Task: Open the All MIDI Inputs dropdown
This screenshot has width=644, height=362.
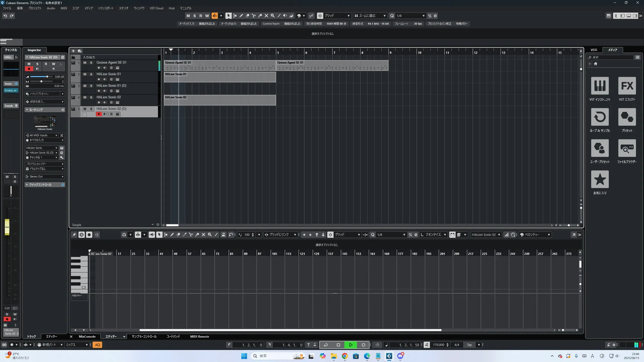Action: coord(42,135)
